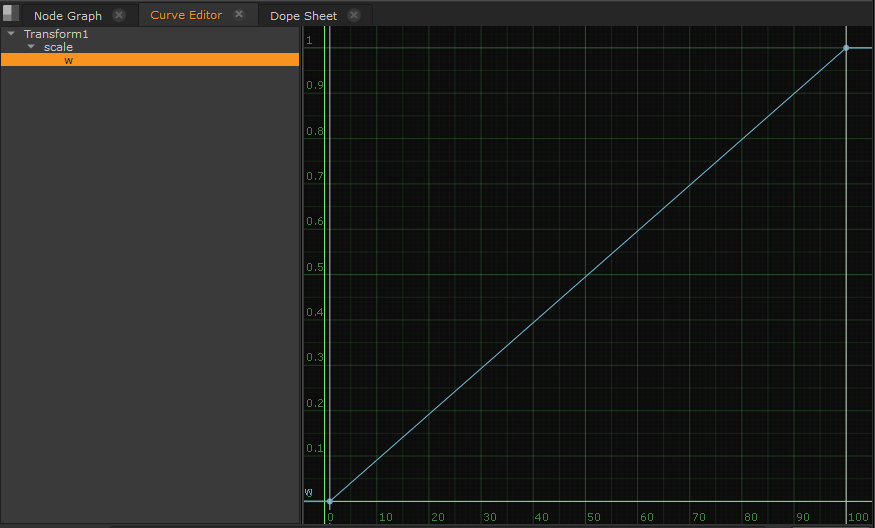The image size is (875, 528).
Task: Close the Node Graph tab
Action: click(119, 15)
